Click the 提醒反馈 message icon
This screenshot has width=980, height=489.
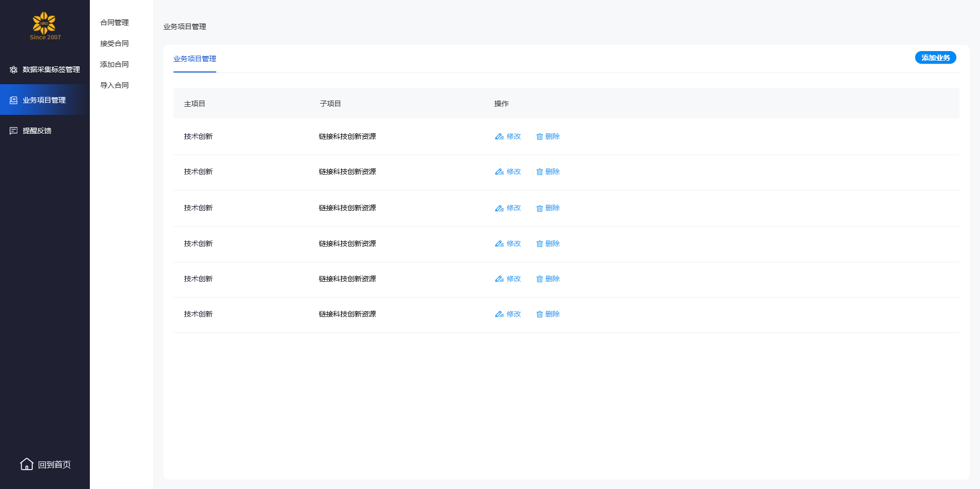[14, 131]
